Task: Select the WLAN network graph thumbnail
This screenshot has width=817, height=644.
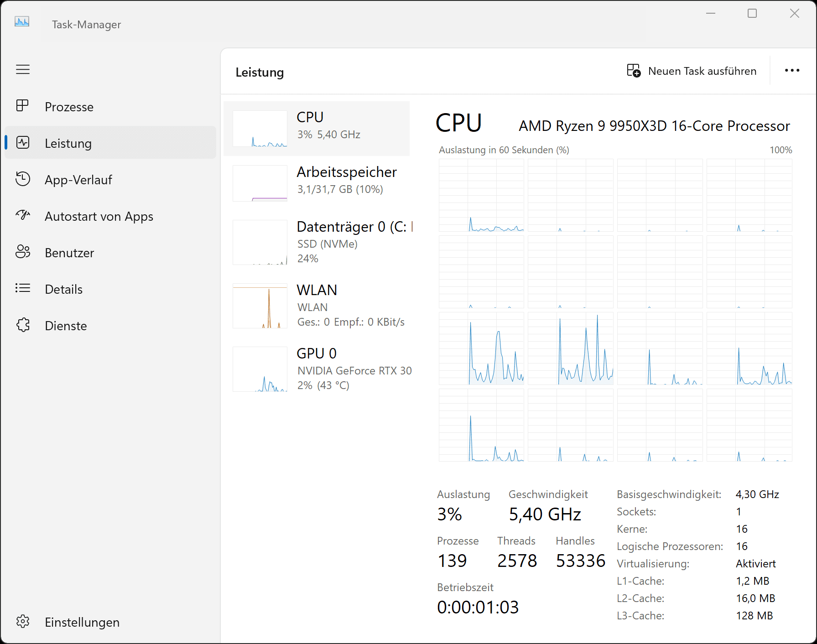Action: point(260,306)
